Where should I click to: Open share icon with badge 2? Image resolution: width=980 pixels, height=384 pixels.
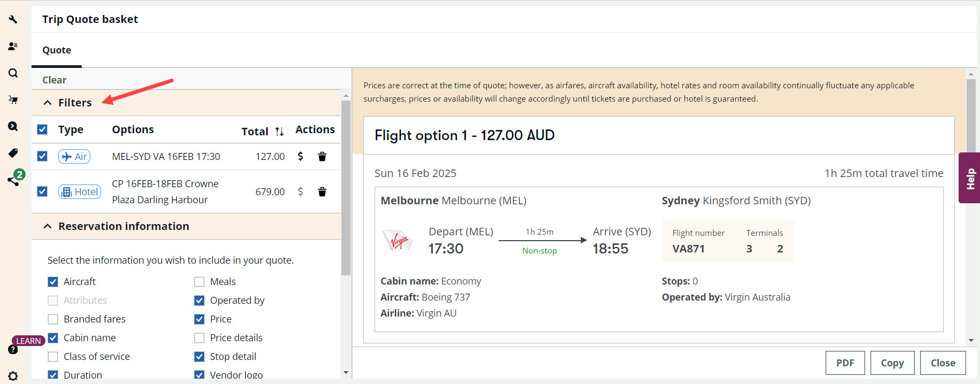click(x=14, y=180)
